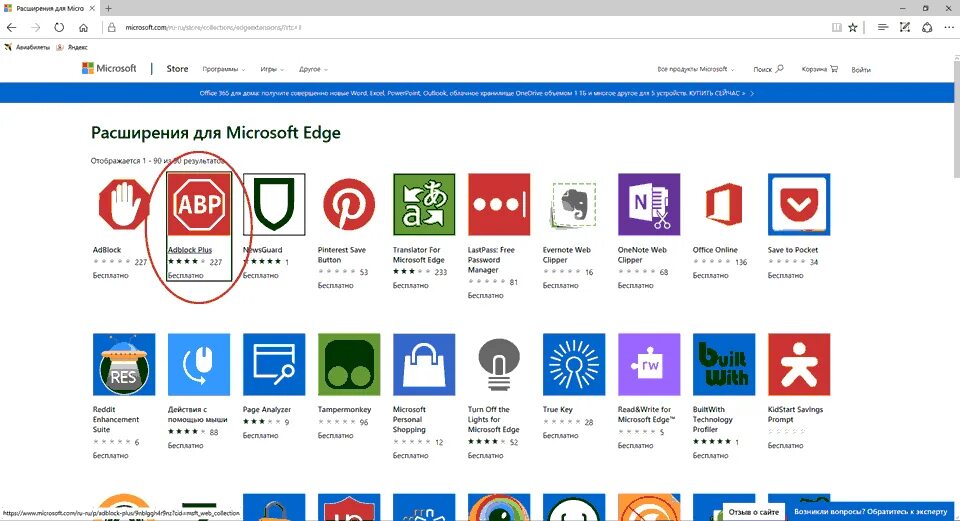Open the Hub icon in toolbar
Screen dimensions: 960x521
[882, 28]
